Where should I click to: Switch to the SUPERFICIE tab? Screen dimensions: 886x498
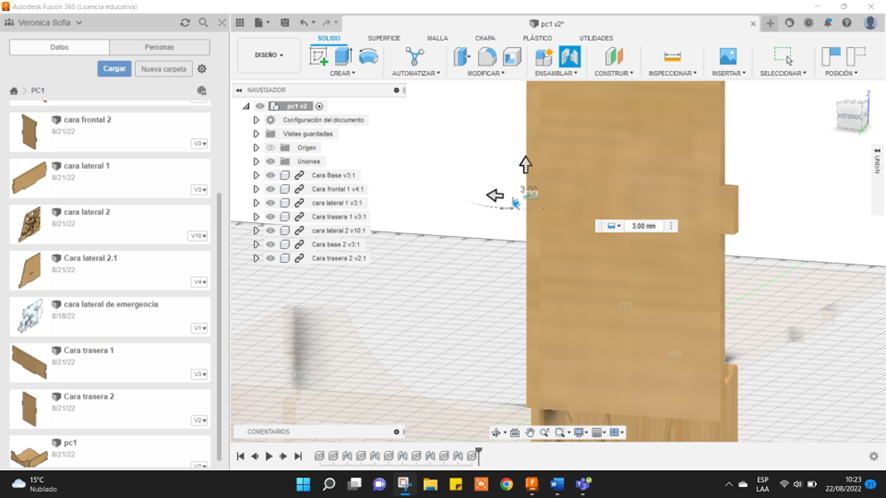[x=384, y=38]
